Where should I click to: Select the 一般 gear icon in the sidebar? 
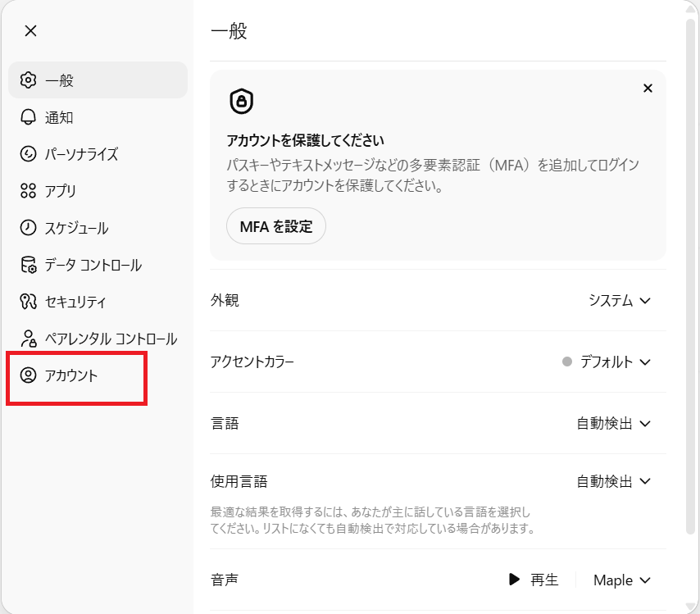coord(28,80)
